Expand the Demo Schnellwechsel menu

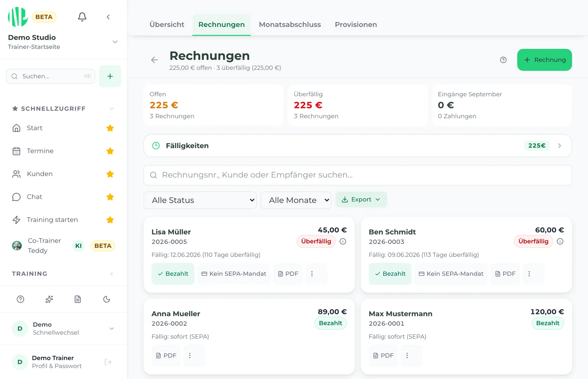point(112,329)
